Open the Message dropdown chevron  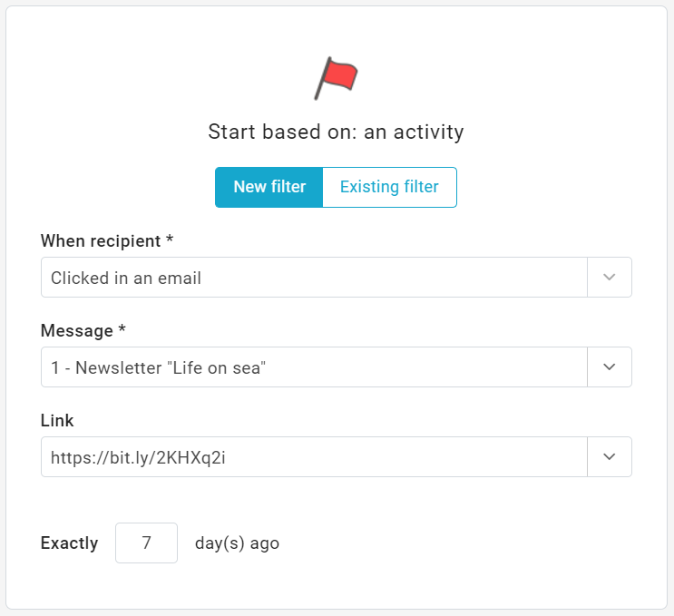[610, 367]
